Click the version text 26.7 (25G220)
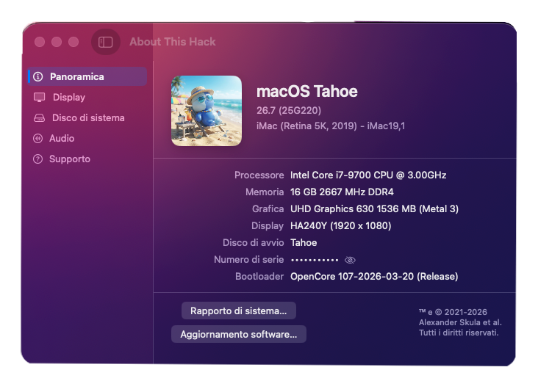 tap(289, 110)
